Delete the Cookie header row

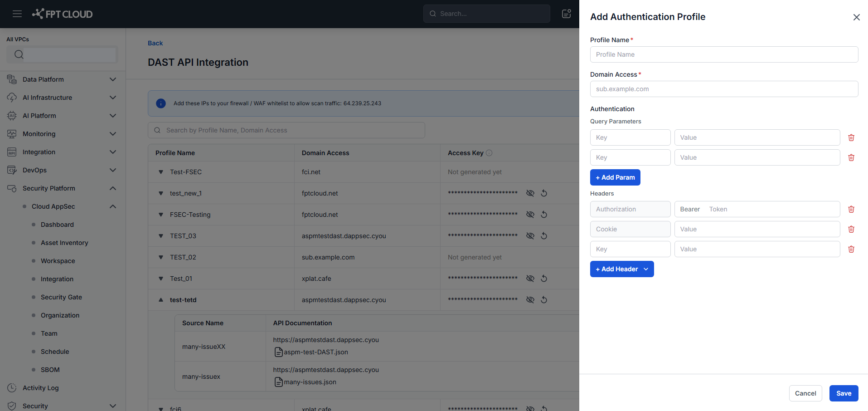click(851, 229)
